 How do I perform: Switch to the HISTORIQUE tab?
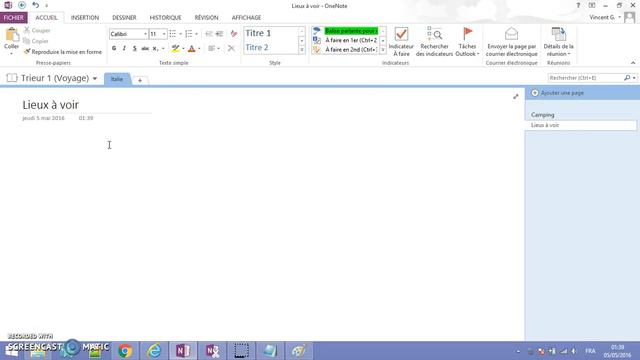(165, 18)
